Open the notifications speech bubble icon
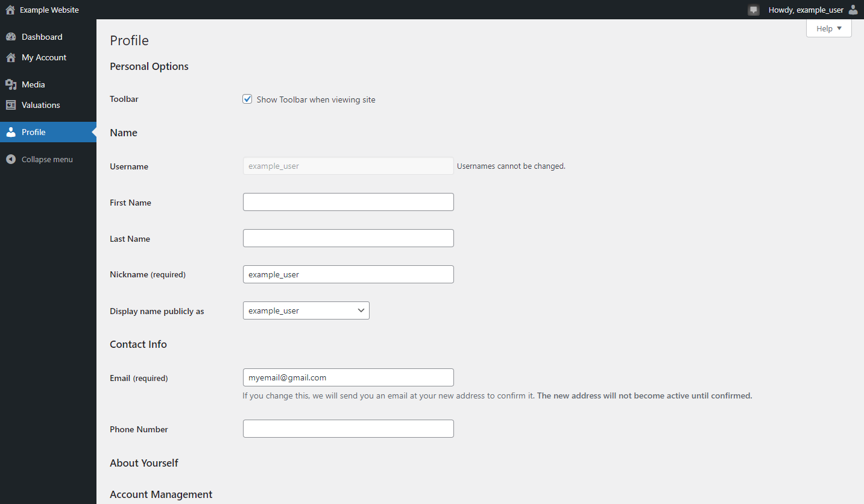 click(753, 10)
